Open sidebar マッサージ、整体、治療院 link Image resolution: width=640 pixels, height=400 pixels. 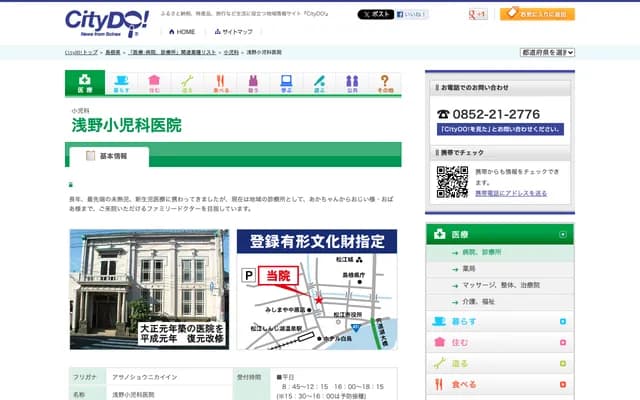click(x=501, y=285)
